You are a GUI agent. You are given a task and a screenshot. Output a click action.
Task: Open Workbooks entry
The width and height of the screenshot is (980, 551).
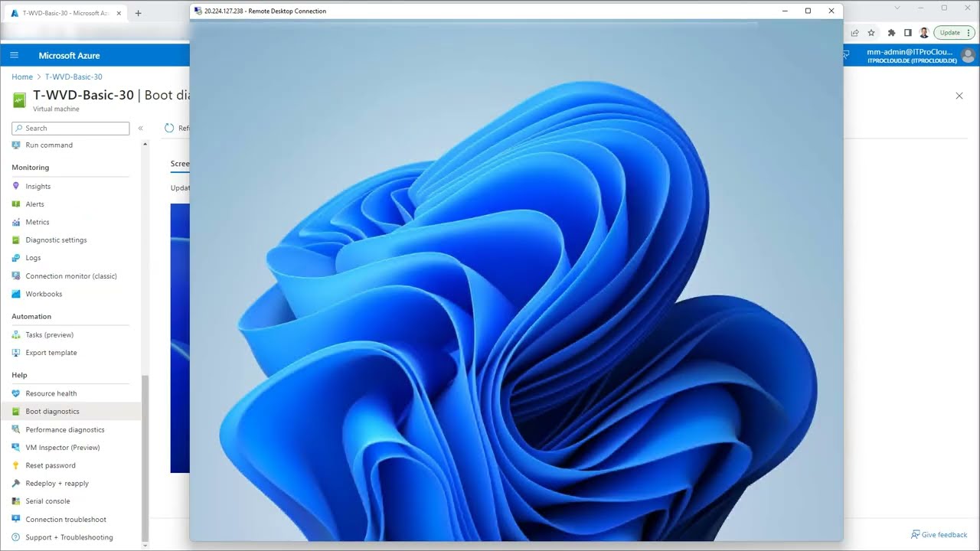pos(44,294)
